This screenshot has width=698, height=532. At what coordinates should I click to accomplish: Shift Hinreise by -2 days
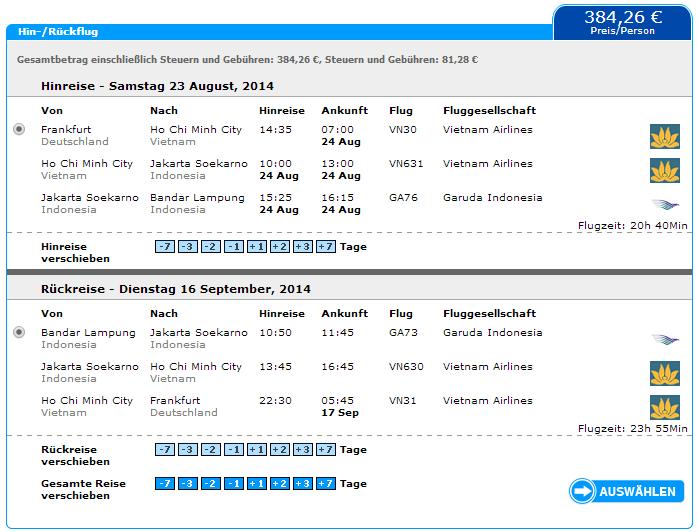pos(211,247)
